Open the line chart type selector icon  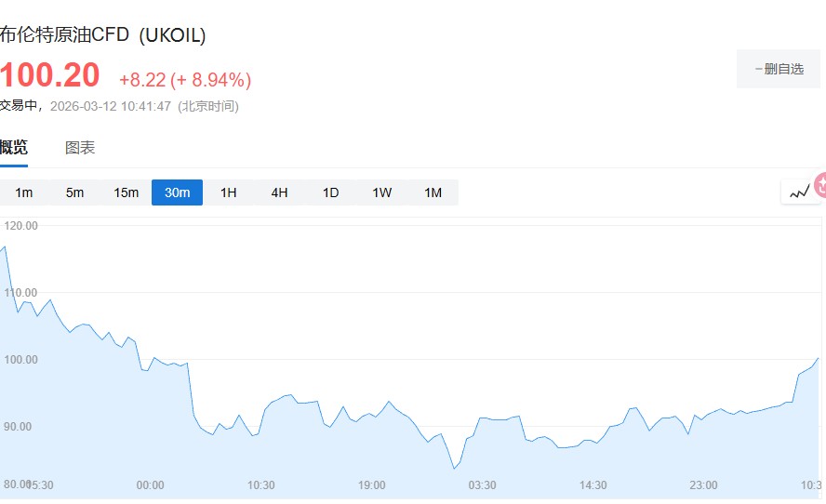(x=799, y=192)
